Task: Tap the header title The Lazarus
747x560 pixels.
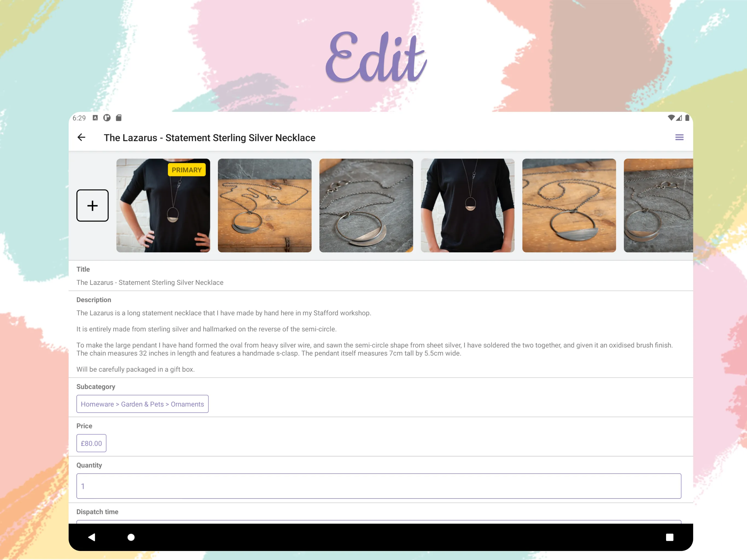Action: (x=209, y=138)
